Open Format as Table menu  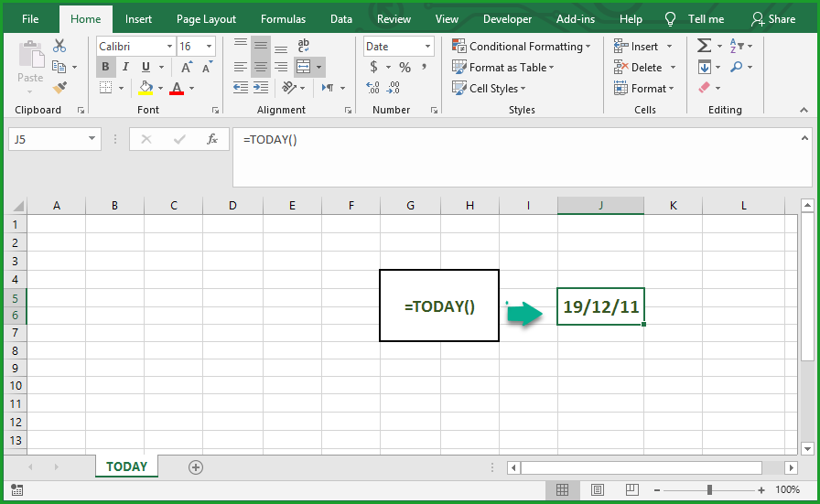(503, 68)
